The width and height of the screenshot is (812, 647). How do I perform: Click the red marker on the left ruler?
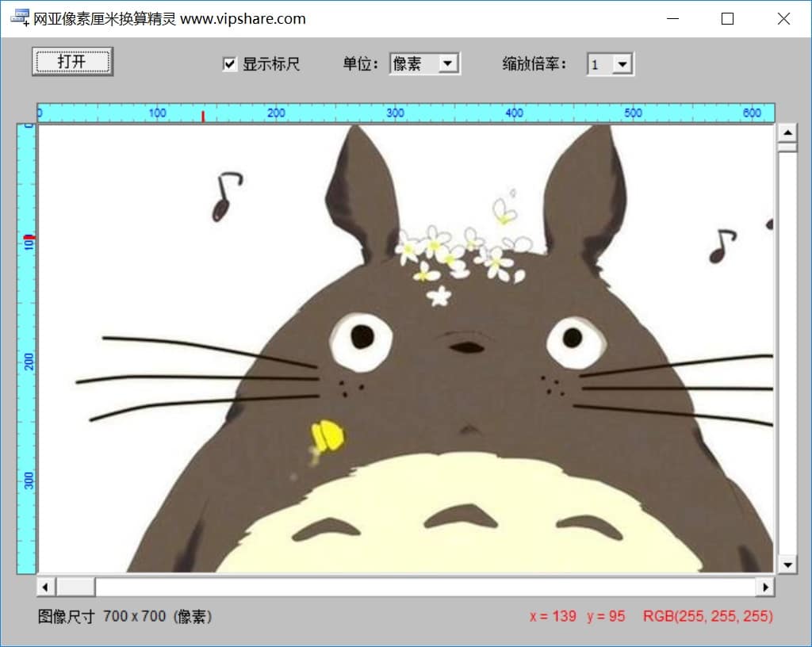tap(29, 238)
